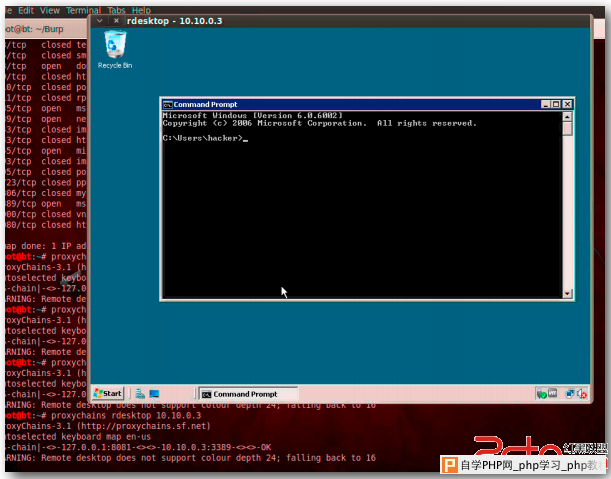611x479 pixels.
Task: Click 'proxychains rdesktop 10.10.0.3' command text
Action: (x=126, y=415)
